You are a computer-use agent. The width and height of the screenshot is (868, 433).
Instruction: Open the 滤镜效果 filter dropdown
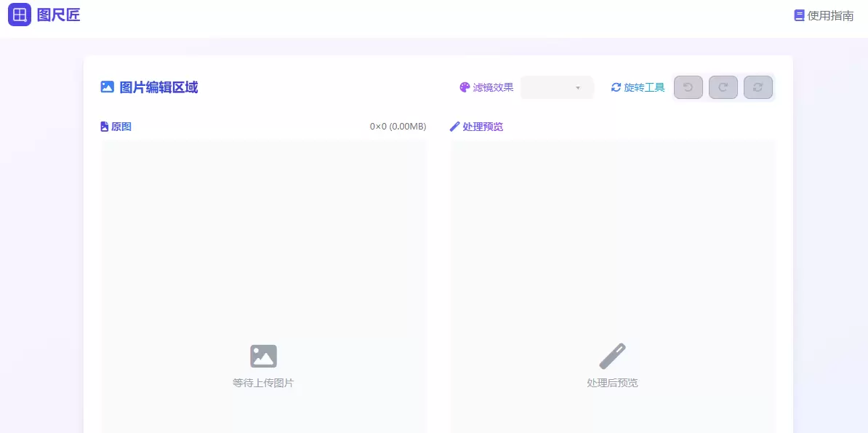[557, 87]
